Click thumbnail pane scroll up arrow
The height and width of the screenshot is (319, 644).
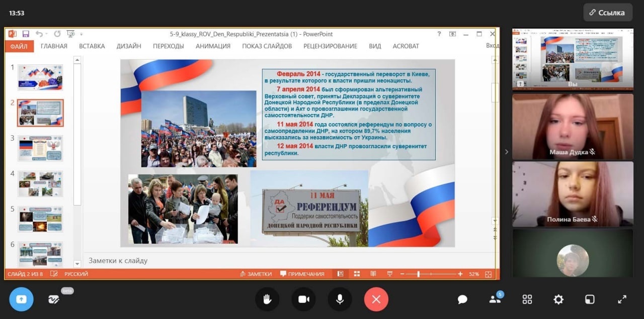tap(77, 60)
